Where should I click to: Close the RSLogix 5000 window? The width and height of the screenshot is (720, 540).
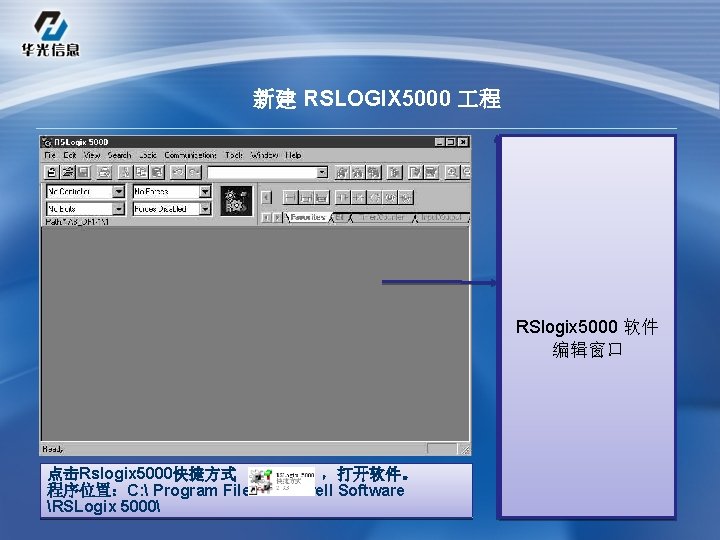tap(463, 142)
